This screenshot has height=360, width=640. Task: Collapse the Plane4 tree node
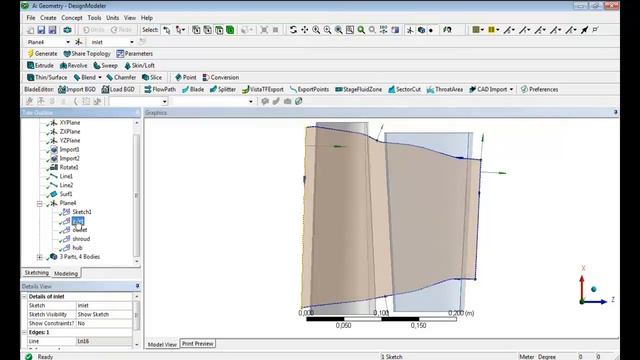click(x=40, y=203)
